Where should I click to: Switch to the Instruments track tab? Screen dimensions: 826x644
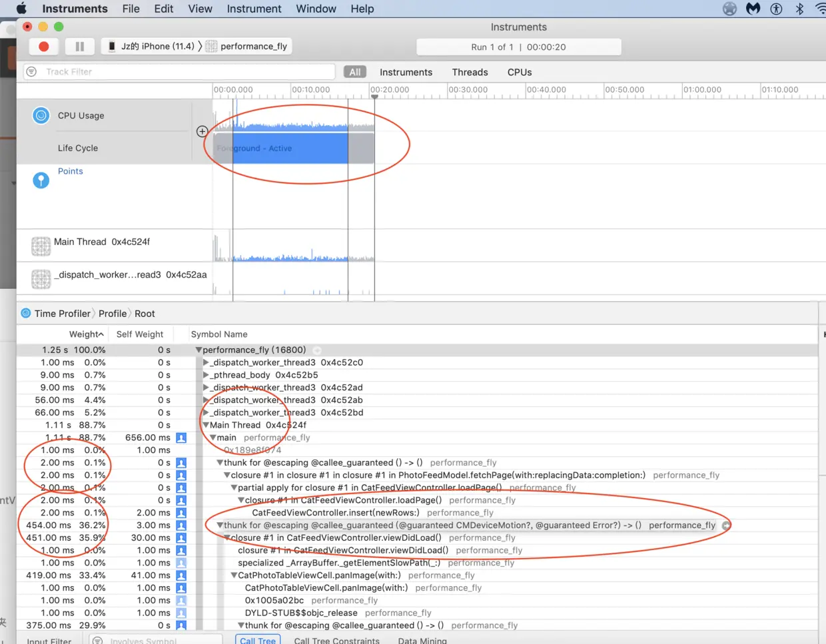406,72
